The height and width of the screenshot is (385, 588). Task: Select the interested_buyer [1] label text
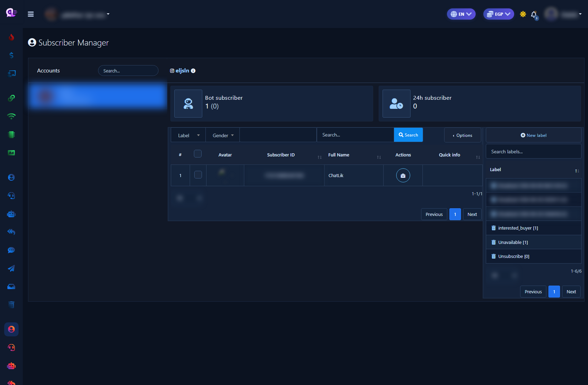[518, 228]
